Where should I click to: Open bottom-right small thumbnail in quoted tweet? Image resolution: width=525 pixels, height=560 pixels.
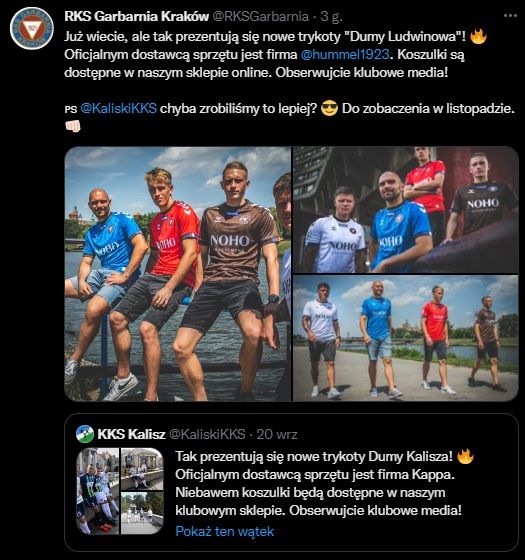click(142, 513)
